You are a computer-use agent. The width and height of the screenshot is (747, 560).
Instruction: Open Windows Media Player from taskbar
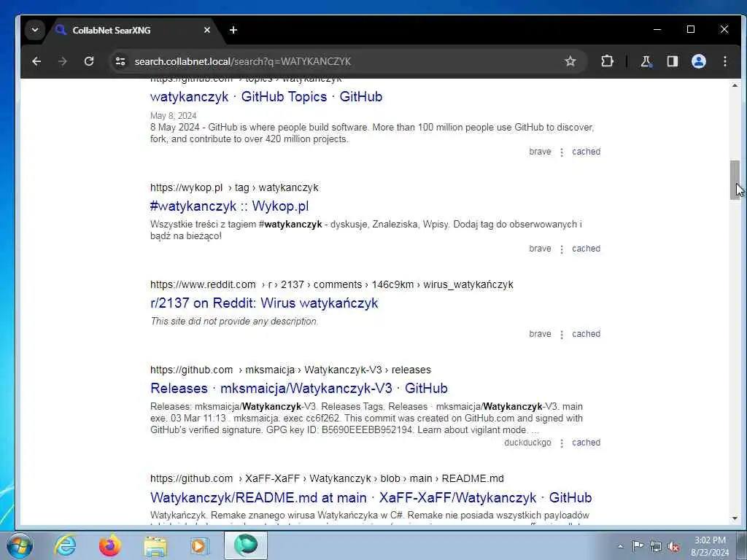[x=199, y=545]
